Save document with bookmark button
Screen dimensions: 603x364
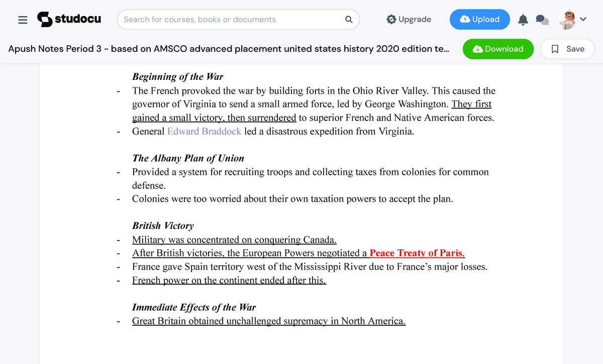click(567, 49)
